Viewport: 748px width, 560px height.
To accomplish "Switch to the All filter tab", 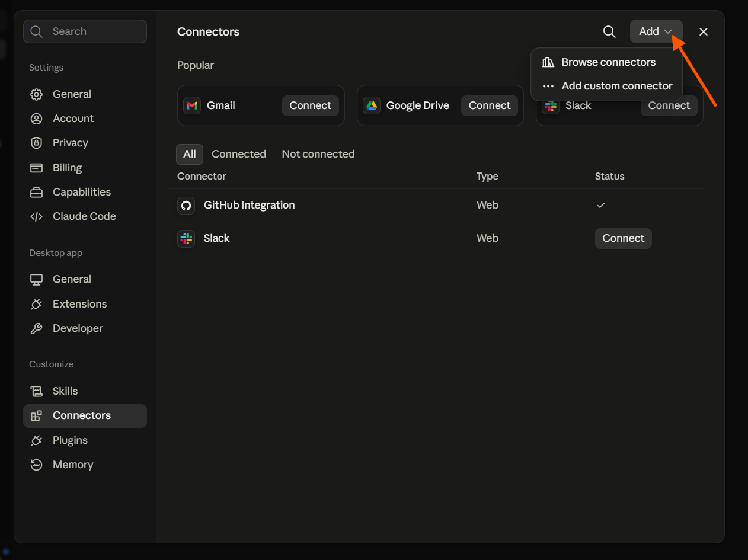I will [x=190, y=154].
